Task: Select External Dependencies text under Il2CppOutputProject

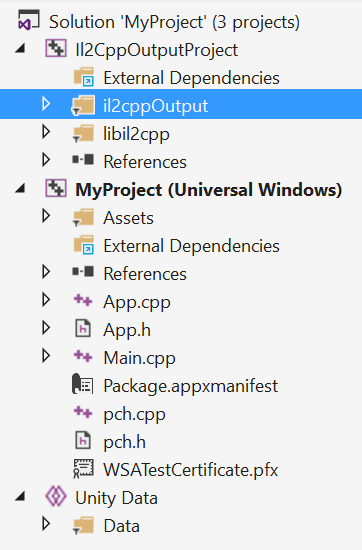Action: click(x=192, y=78)
